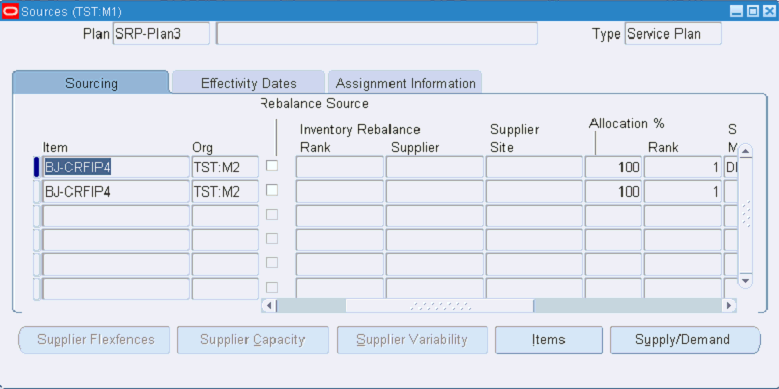Screen dimensions: 779x389
Task: Click the Org TST:M2 cell in first row
Action: pyautogui.click(x=225, y=167)
